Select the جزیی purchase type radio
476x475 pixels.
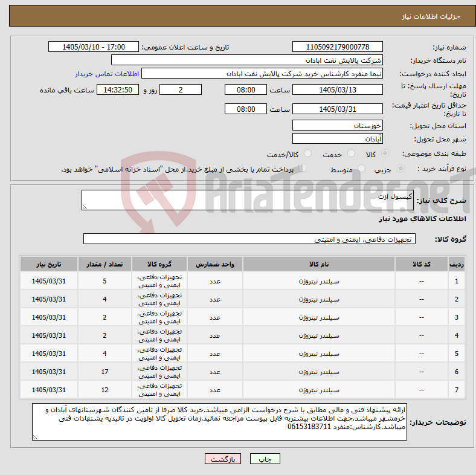[400, 168]
